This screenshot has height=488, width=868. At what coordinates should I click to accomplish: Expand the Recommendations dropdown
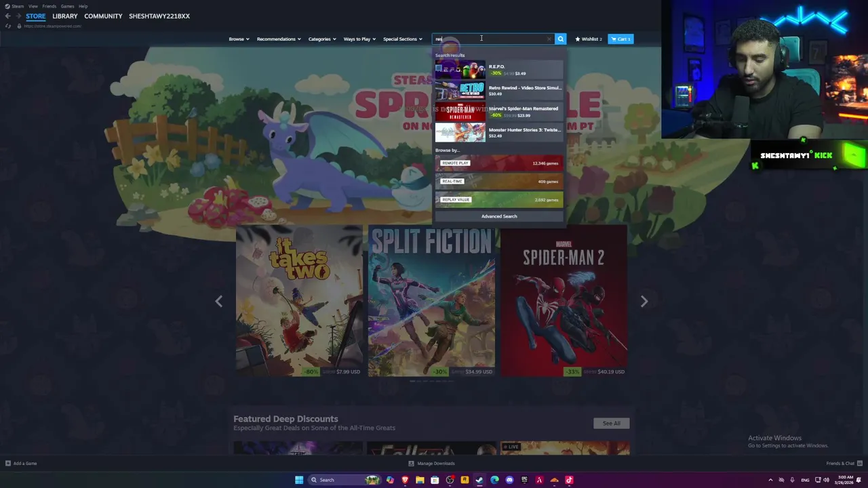pos(279,39)
